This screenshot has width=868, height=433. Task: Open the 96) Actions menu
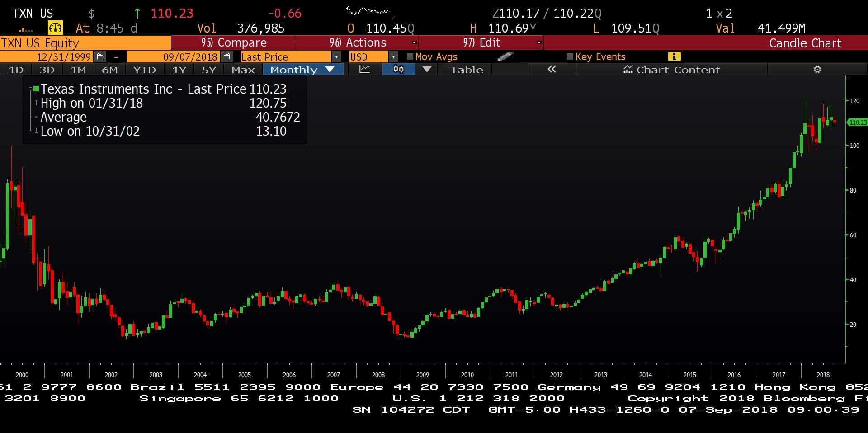pos(357,42)
